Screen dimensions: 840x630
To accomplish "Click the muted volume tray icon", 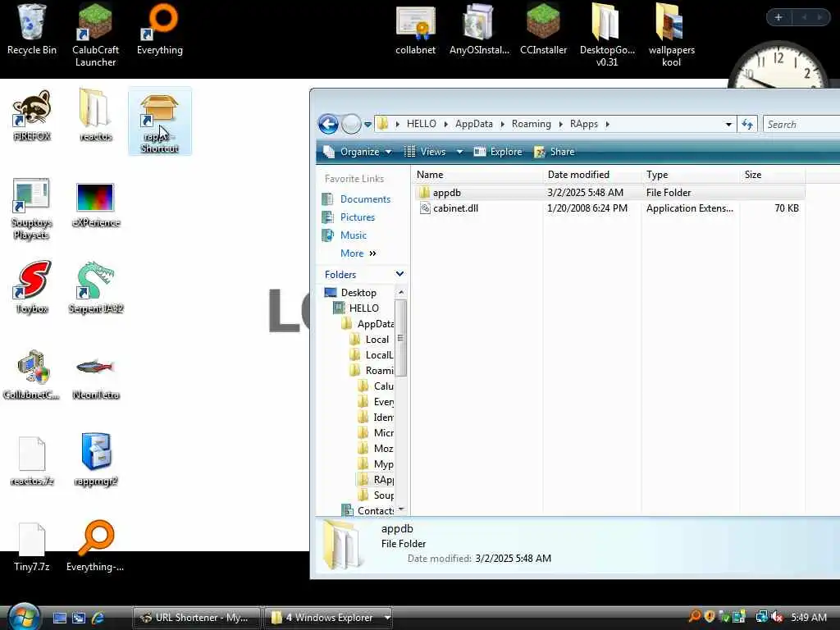I will pyautogui.click(x=777, y=617).
